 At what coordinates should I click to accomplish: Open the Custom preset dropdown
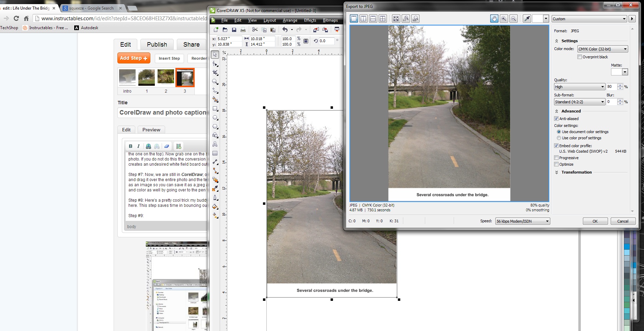click(x=589, y=19)
